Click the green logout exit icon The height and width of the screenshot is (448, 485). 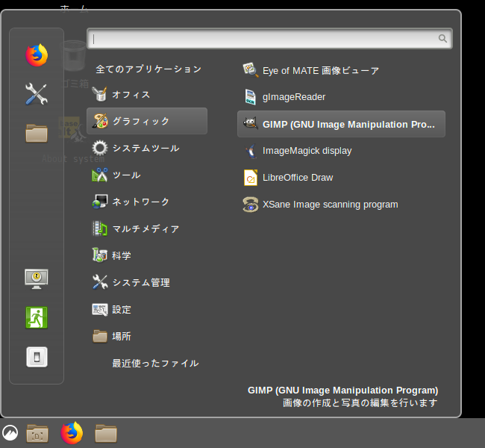(x=37, y=317)
